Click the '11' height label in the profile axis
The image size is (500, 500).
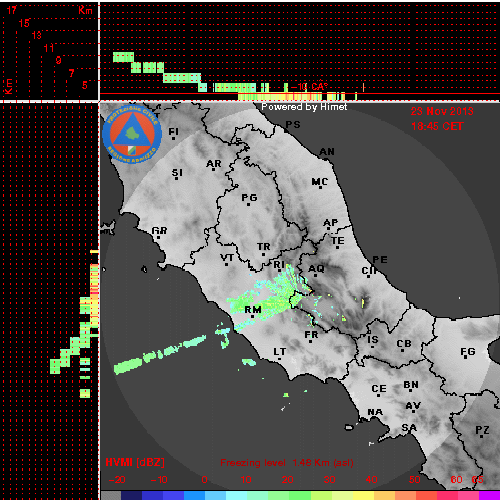click(x=49, y=48)
